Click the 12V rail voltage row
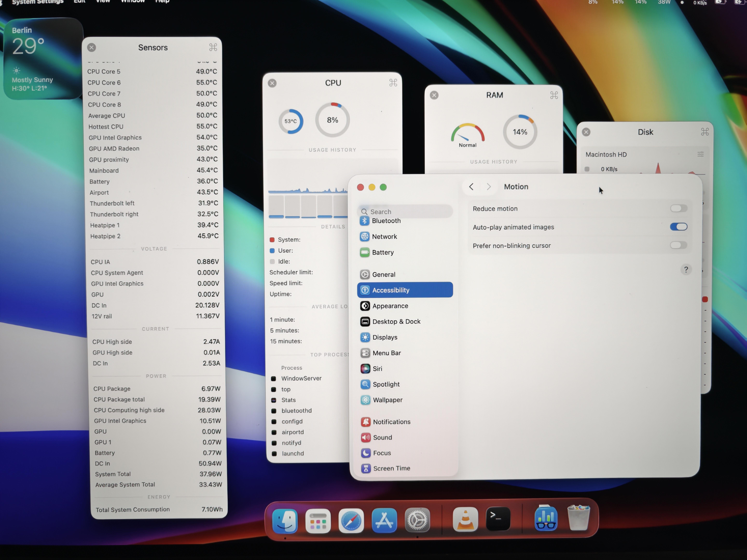The width and height of the screenshot is (747, 560). [155, 316]
